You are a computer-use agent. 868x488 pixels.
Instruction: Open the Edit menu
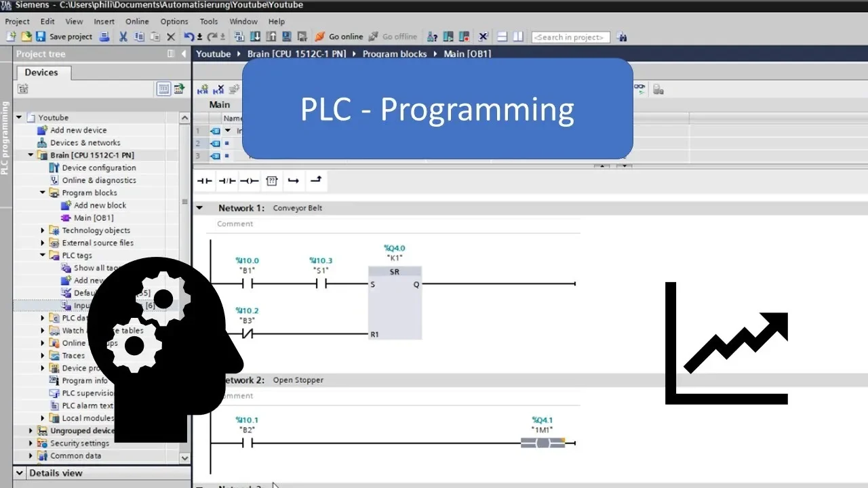click(x=47, y=21)
